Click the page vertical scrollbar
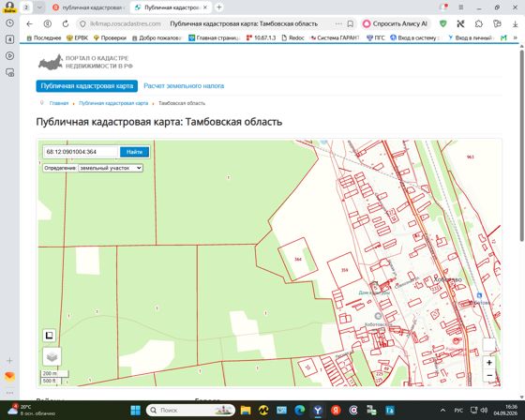This screenshot has width=525, height=420. pyautogui.click(x=521, y=144)
